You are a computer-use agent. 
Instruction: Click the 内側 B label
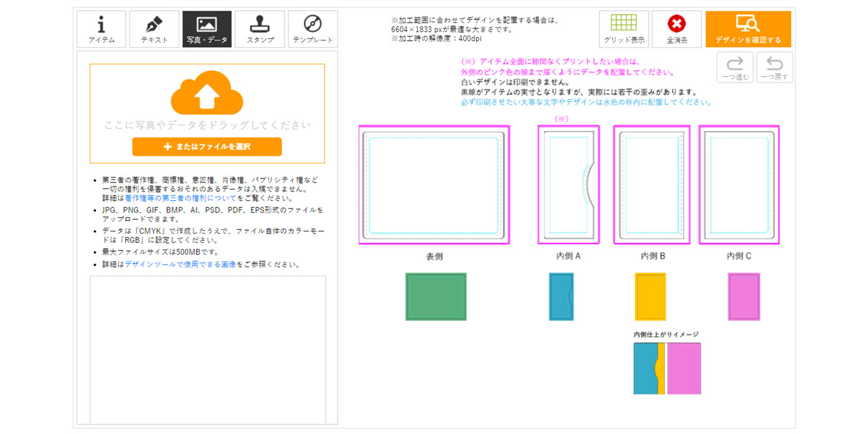coord(653,256)
